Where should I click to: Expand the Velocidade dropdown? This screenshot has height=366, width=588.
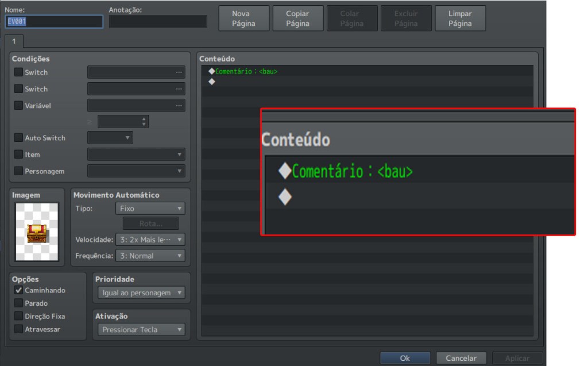coord(150,240)
